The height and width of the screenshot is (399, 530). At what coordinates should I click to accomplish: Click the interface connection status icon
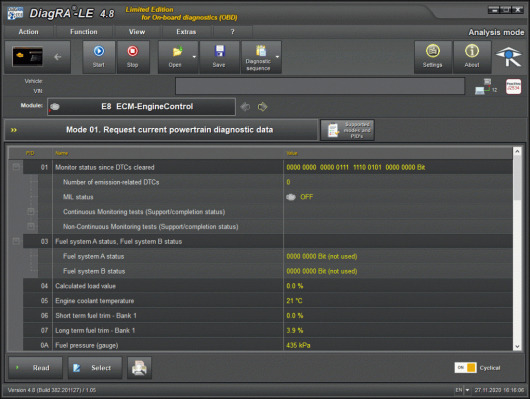pos(485,87)
